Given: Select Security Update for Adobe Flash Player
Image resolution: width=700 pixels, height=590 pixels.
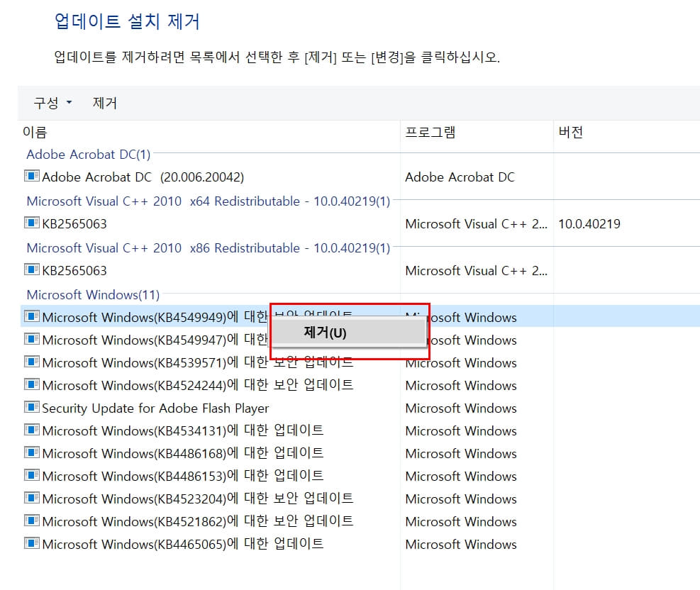Looking at the screenshot, I should click(x=155, y=408).
